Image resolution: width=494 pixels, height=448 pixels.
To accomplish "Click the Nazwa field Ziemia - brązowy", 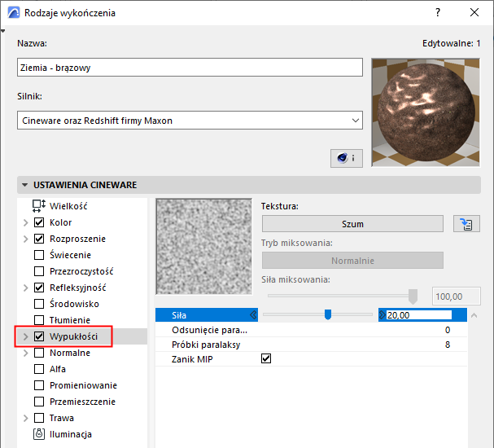I will tap(190, 67).
